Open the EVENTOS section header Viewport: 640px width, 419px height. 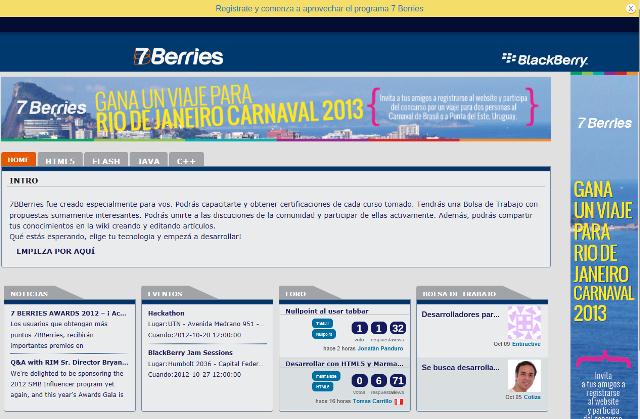pos(165,294)
